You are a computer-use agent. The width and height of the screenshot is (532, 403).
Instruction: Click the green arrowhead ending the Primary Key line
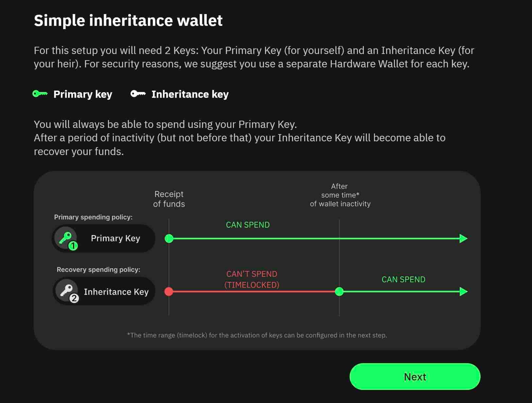click(x=463, y=238)
